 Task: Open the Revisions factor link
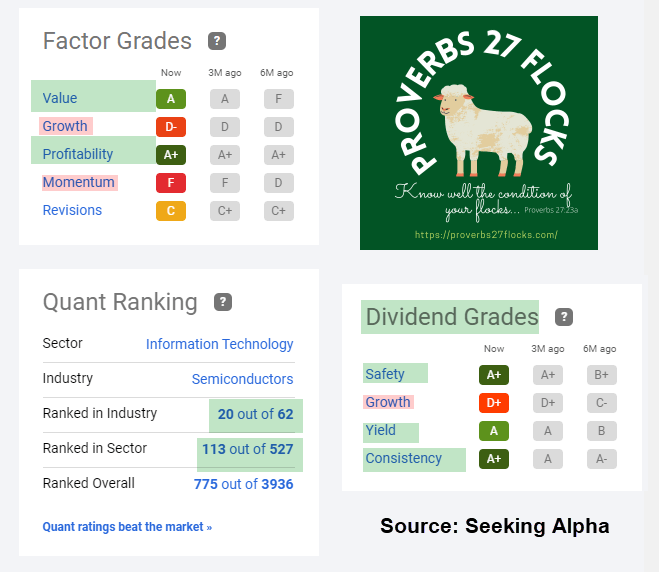point(72,210)
